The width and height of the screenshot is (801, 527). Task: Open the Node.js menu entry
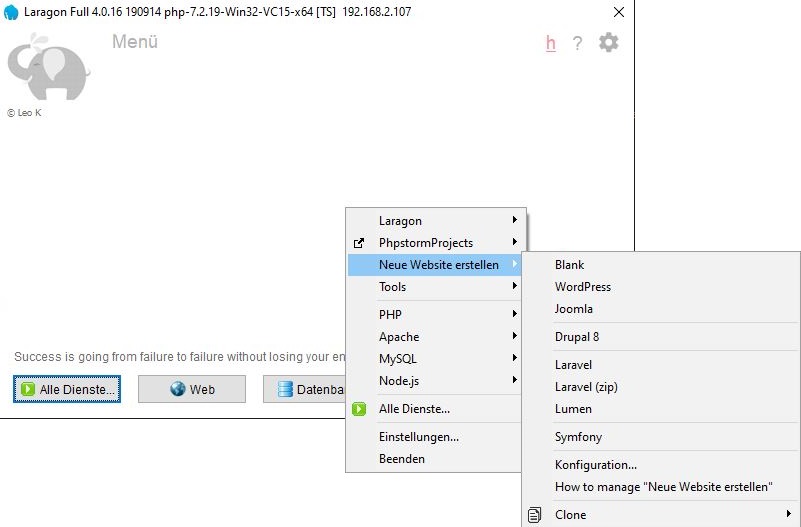point(434,380)
